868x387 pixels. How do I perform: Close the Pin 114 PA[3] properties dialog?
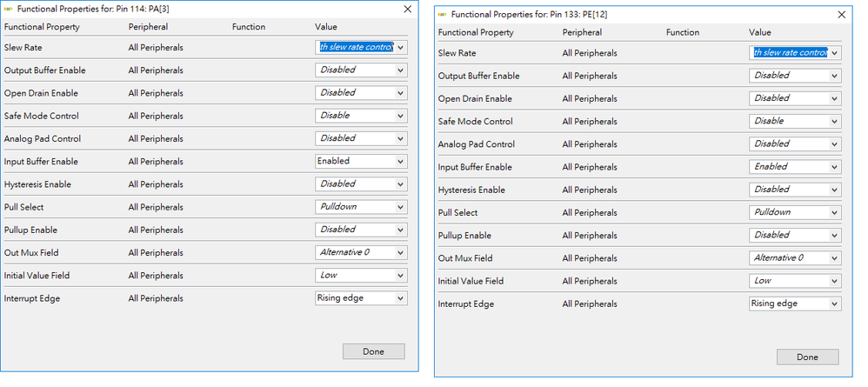pos(408,9)
